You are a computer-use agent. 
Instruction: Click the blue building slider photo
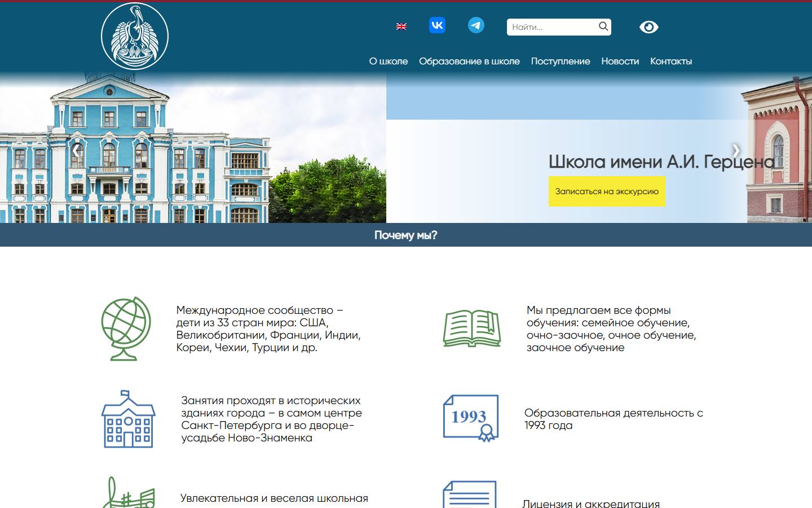pyautogui.click(x=193, y=148)
